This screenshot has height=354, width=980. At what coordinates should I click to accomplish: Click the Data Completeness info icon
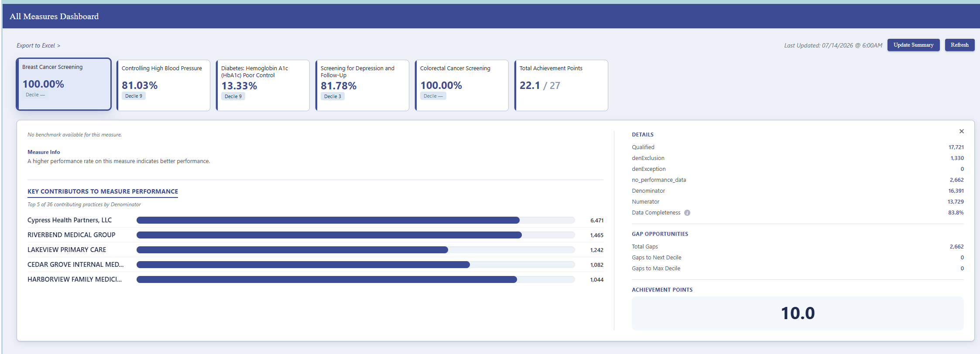(x=687, y=213)
